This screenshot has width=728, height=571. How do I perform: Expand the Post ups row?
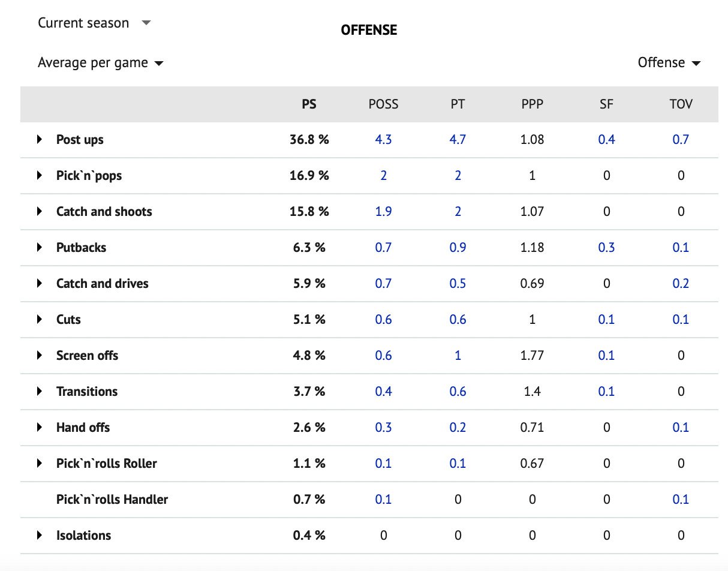40,140
